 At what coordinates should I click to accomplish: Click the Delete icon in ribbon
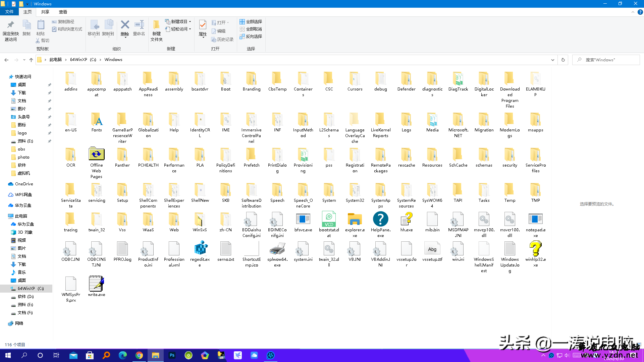(x=125, y=25)
